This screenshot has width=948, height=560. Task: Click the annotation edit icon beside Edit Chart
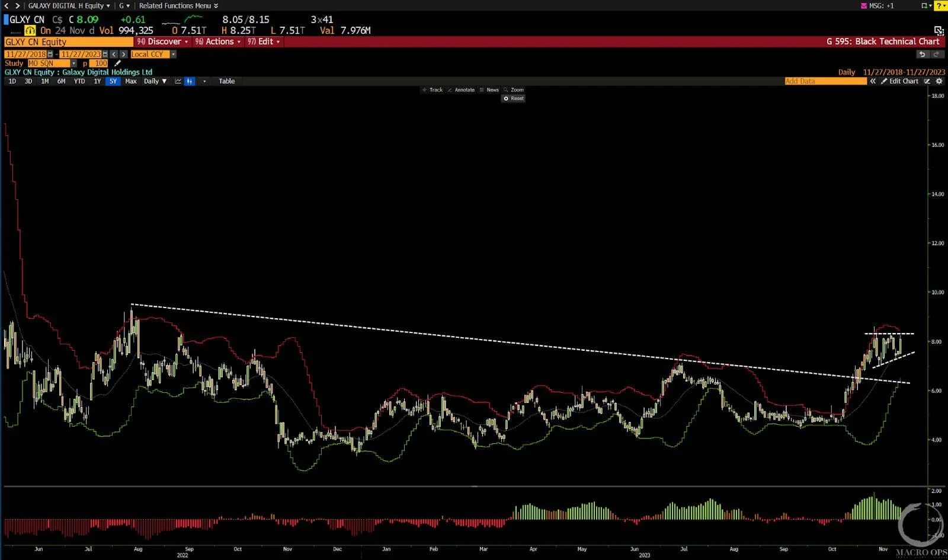(x=927, y=81)
